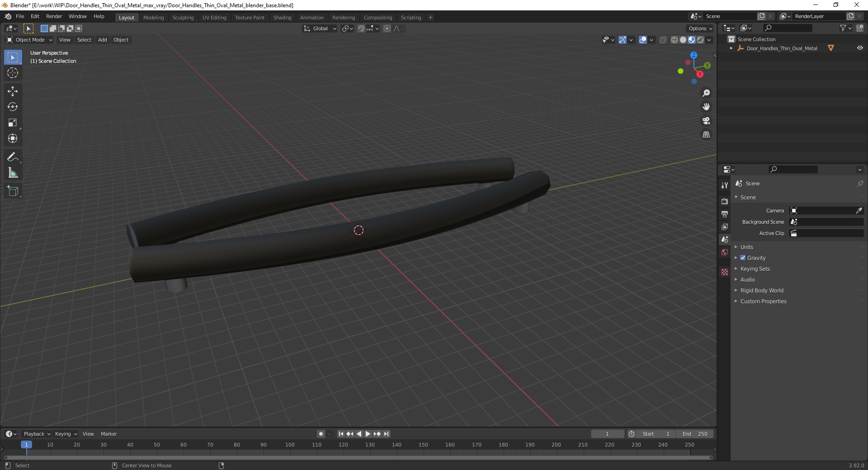Jump to the end frame
The image size is (868, 470).
tap(386, 434)
